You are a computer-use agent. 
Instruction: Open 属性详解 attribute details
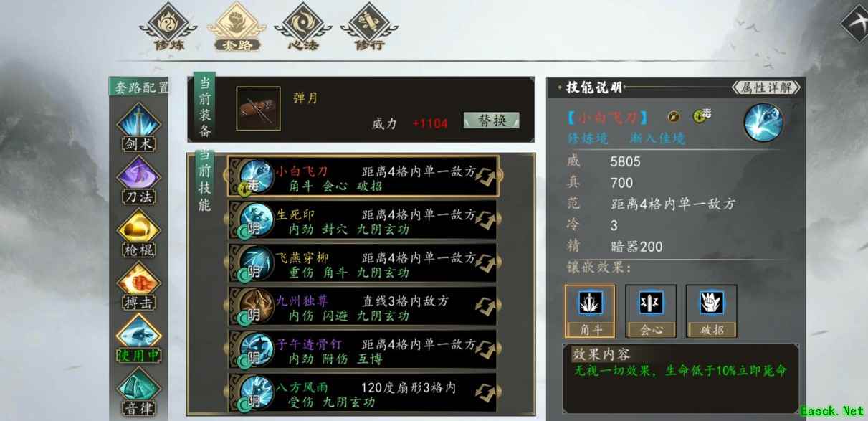766,87
